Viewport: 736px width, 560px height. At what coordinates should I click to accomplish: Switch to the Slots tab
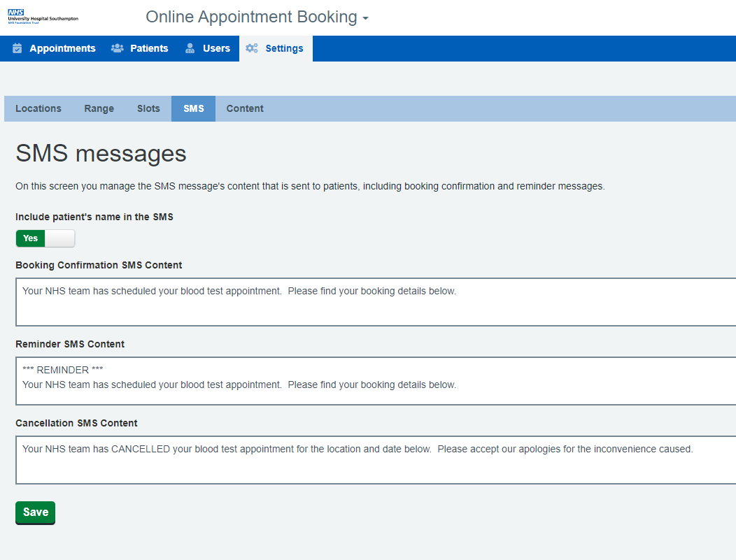148,109
